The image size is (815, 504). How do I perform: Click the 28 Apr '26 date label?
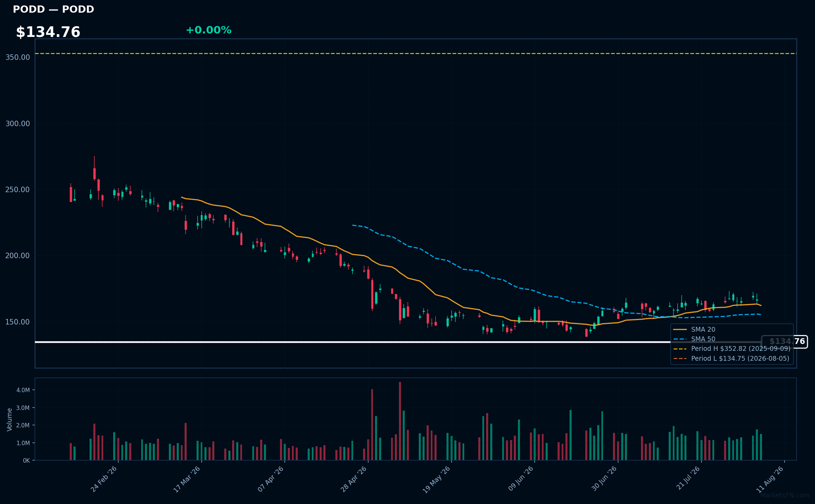coord(353,479)
